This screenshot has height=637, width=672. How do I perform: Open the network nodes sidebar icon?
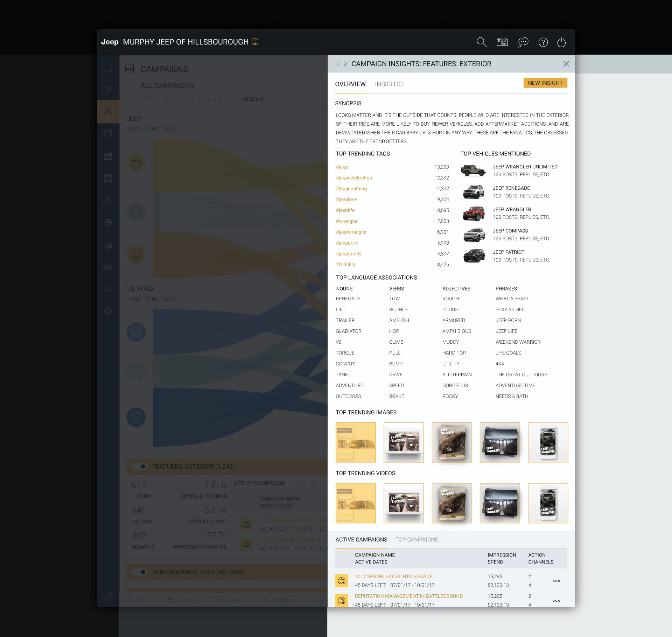108,90
